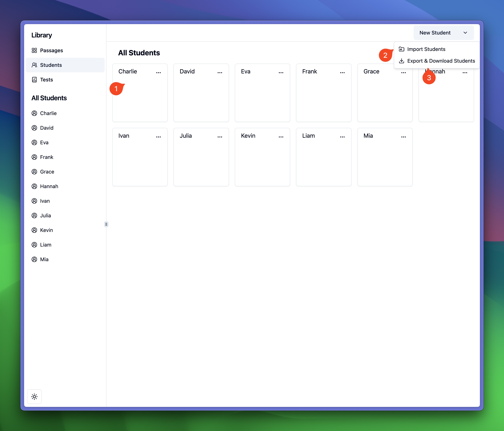Click the Tests icon in the Library sidebar
Viewport: 504px width, 431px height.
click(34, 80)
